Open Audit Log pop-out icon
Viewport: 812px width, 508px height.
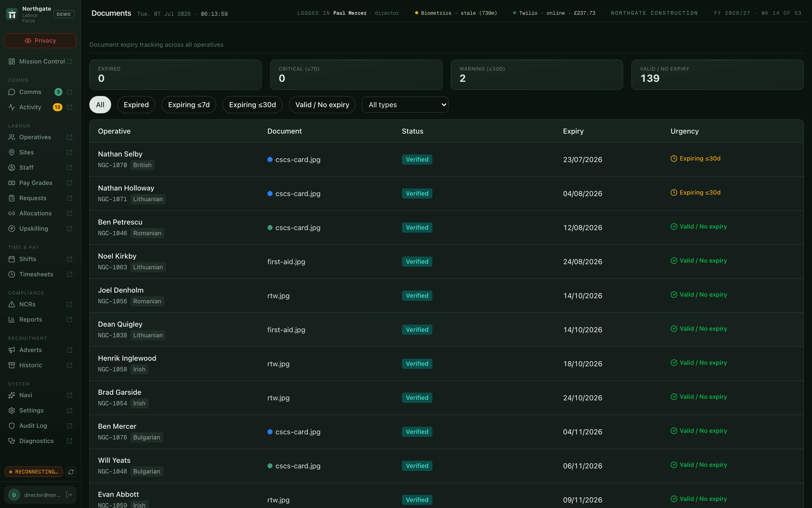click(x=70, y=426)
